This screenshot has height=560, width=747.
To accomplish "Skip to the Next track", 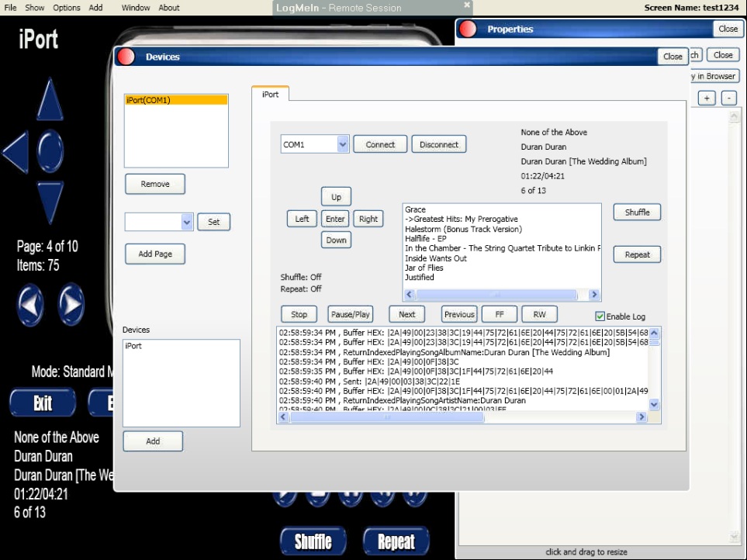I will pos(406,314).
